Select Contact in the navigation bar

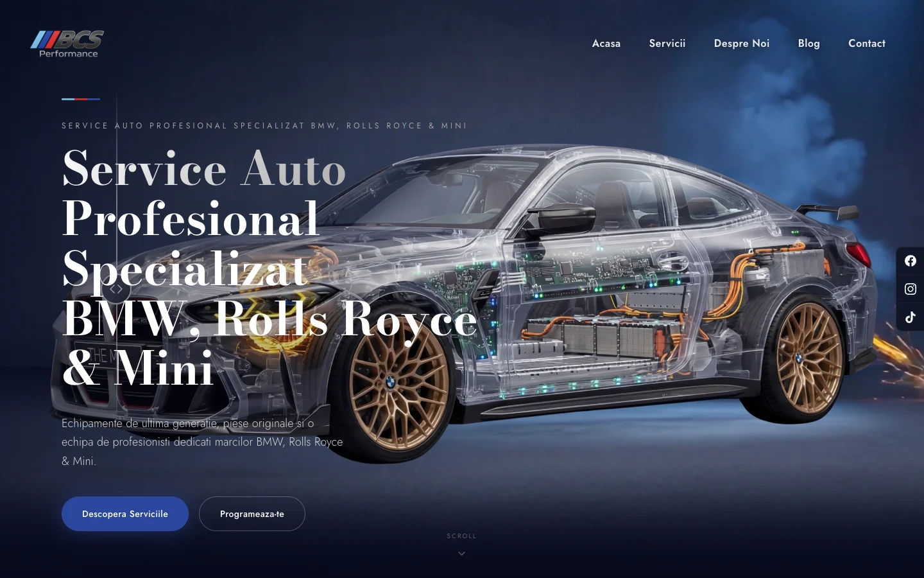867,44
